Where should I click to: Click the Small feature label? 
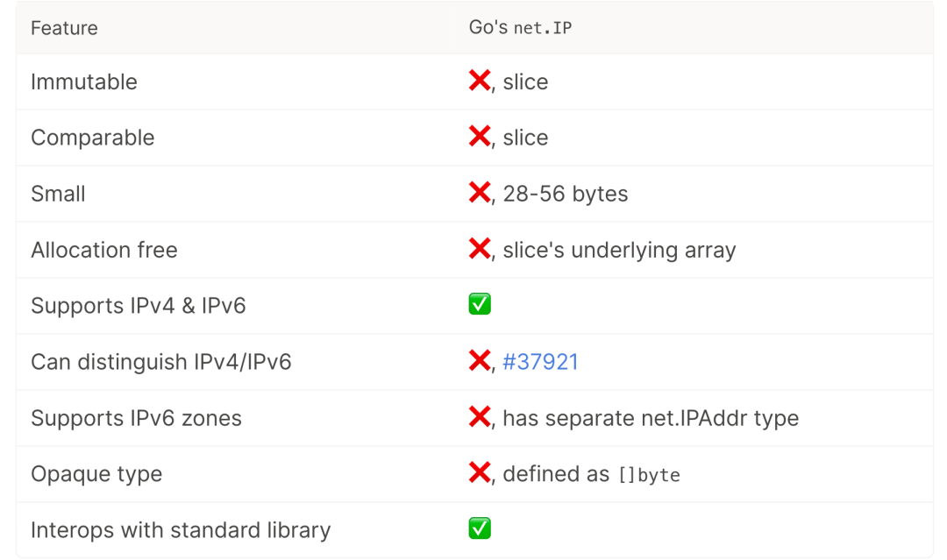tap(58, 194)
